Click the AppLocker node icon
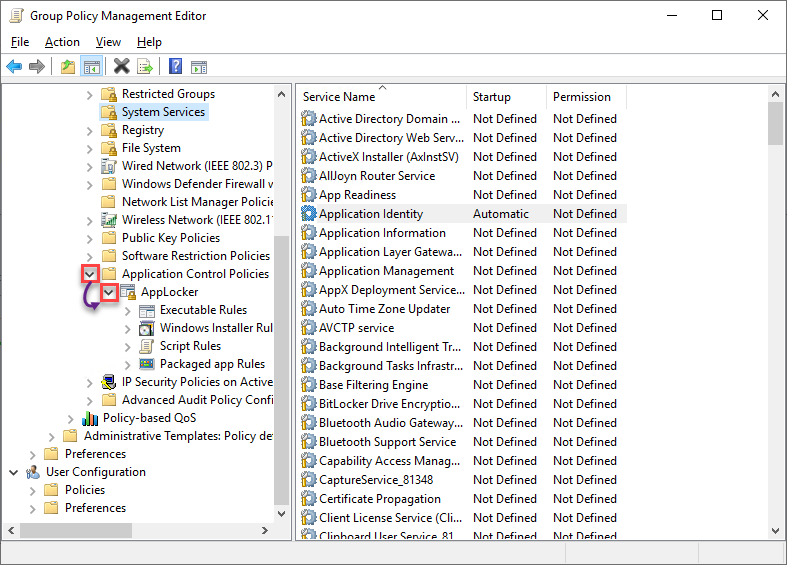This screenshot has width=787, height=565. [x=128, y=292]
